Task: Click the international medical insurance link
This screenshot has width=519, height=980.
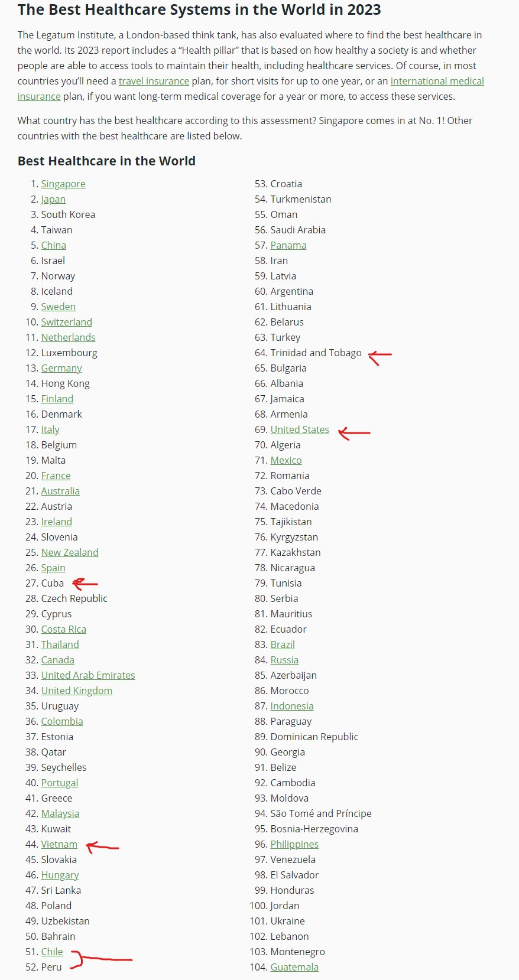Action: (437, 81)
